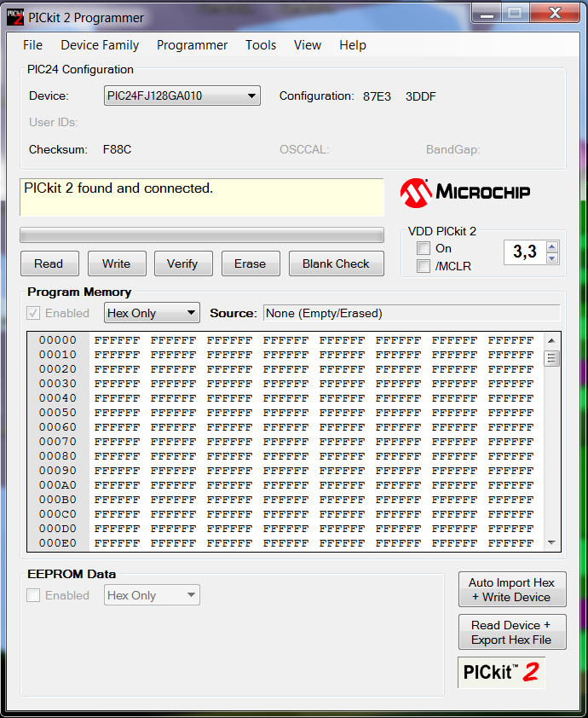588x718 pixels.
Task: Click the Read button
Action: [49, 263]
